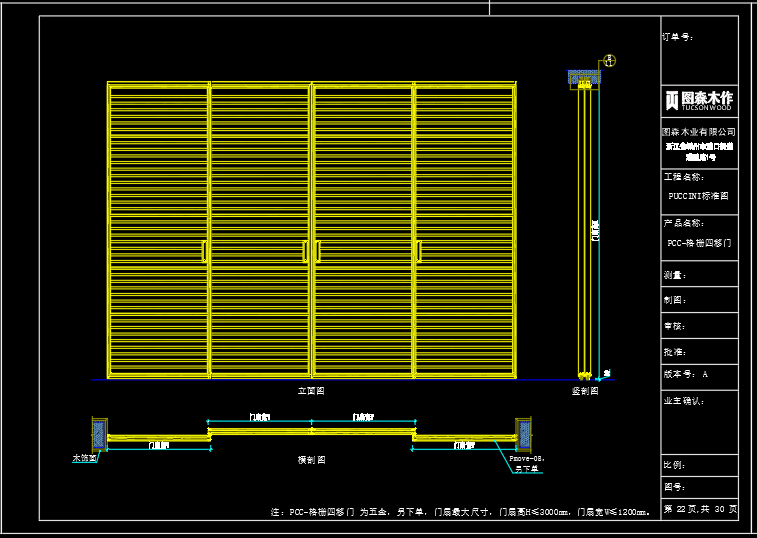This screenshot has width=757, height=538.
Task: Click the 业主确认 owner confirmation field
Action: (x=684, y=401)
